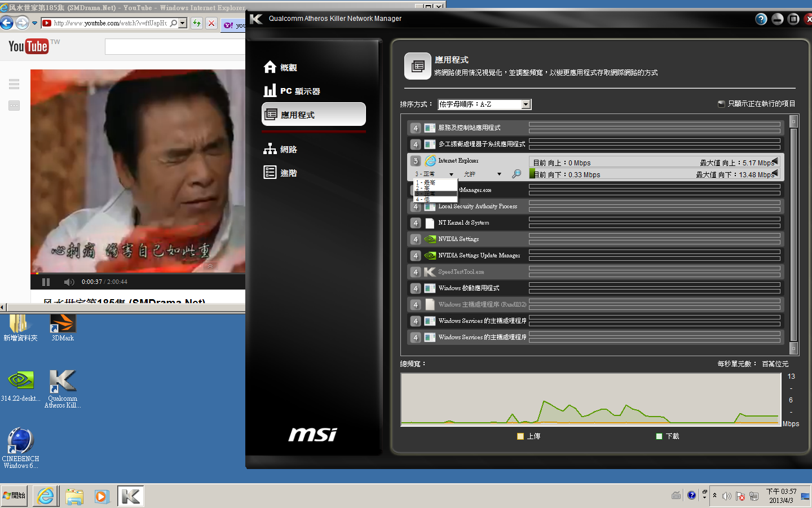This screenshot has height=508, width=812.
Task: Click the app icon of 多工緩衝處理器子系統應用程式
Action: (430, 144)
